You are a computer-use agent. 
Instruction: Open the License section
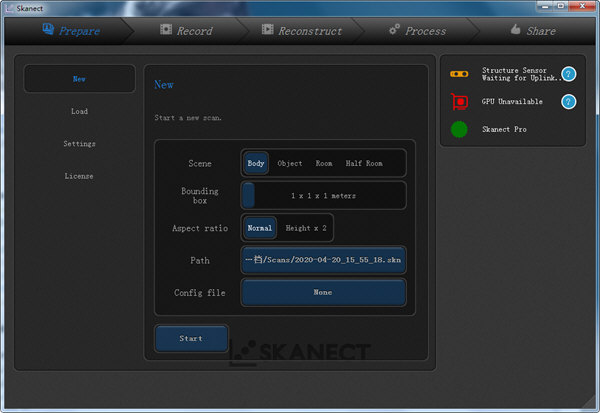click(x=79, y=176)
